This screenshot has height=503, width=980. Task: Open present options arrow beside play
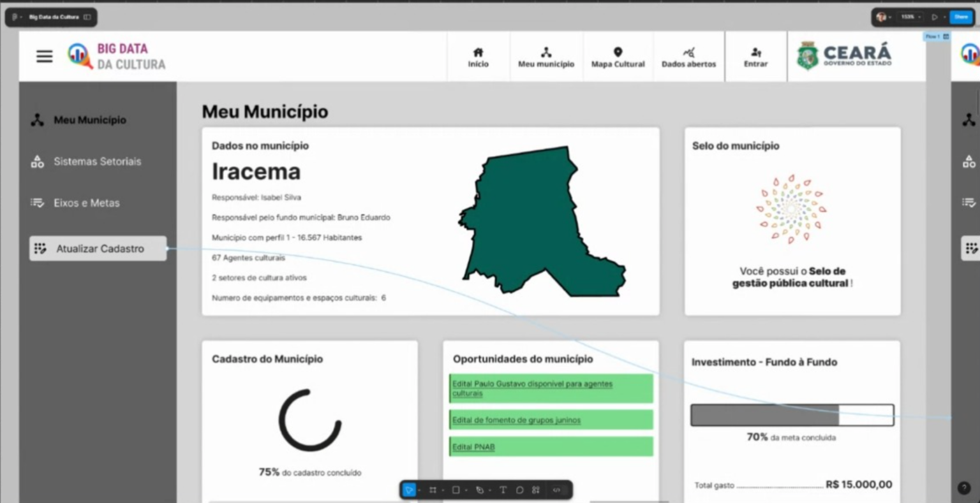tap(944, 17)
